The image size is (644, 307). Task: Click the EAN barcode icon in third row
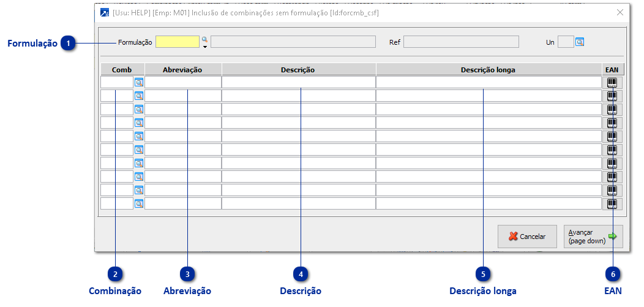tap(612, 109)
